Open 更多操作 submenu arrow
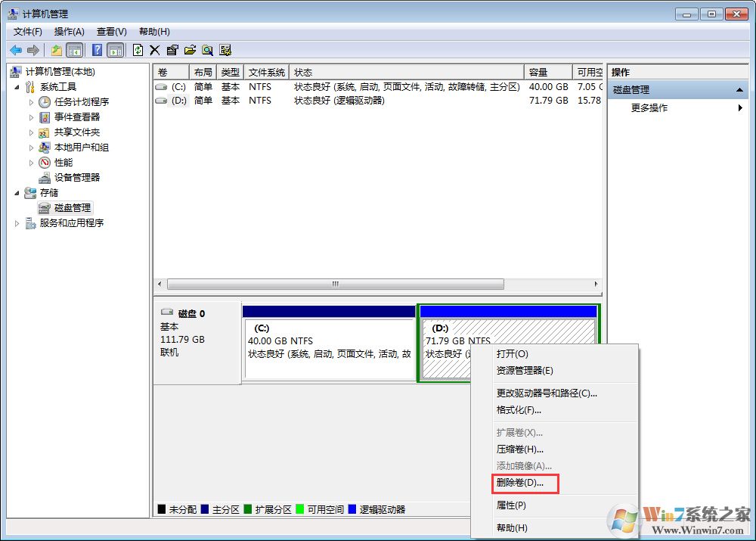Screen dimensions: 756x541 point(739,107)
